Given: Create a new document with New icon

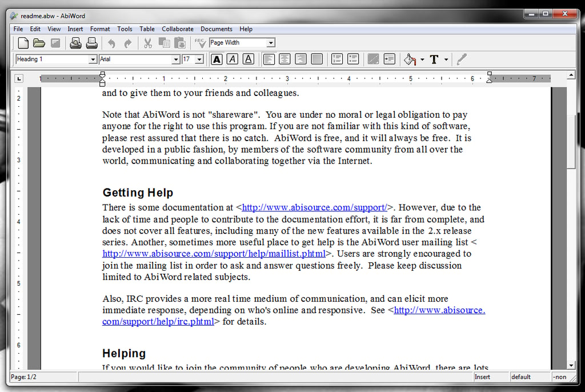Looking at the screenshot, I should (x=23, y=43).
